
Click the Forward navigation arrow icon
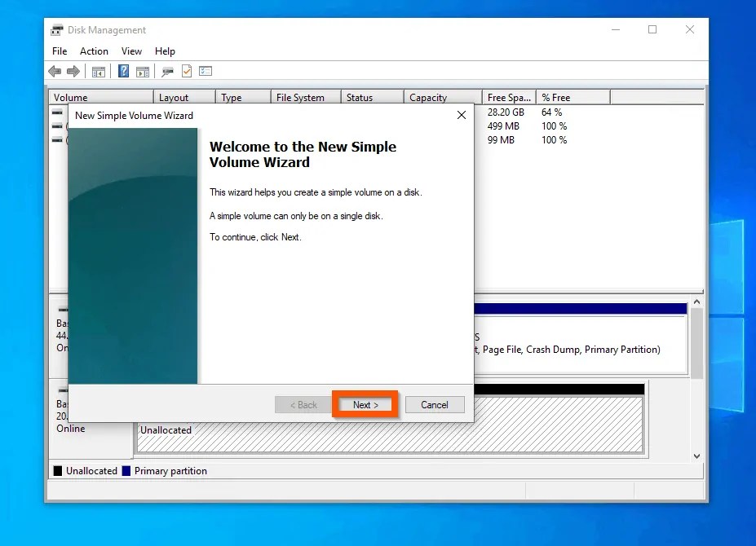73,71
